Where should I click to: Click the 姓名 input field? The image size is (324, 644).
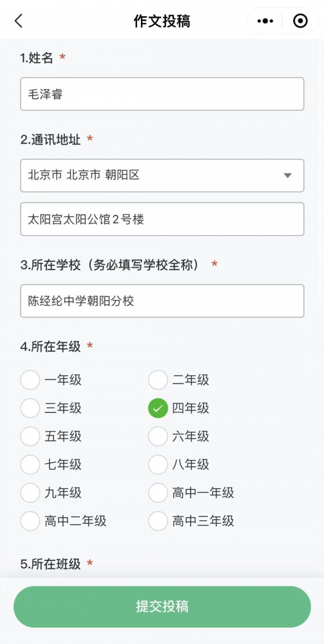162,94
